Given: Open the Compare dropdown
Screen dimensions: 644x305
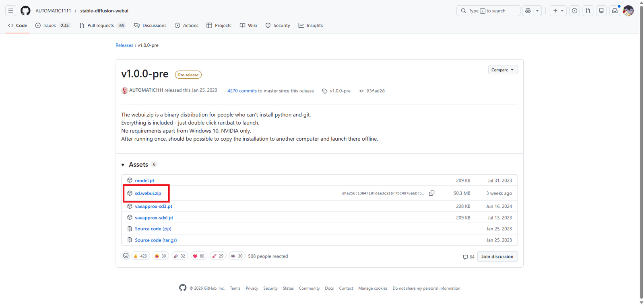Looking at the screenshot, I should tap(503, 70).
